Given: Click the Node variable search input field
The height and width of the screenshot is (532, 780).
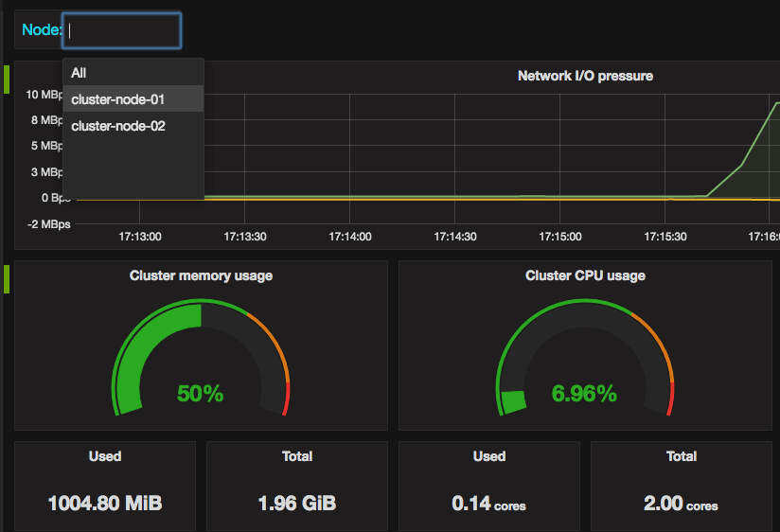Looking at the screenshot, I should coord(122,31).
